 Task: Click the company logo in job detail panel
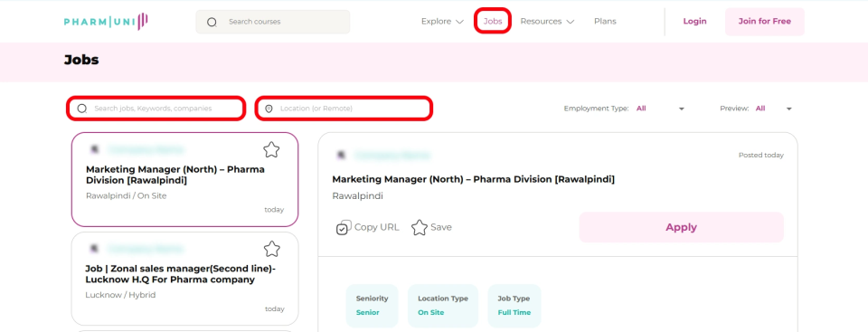coord(341,156)
